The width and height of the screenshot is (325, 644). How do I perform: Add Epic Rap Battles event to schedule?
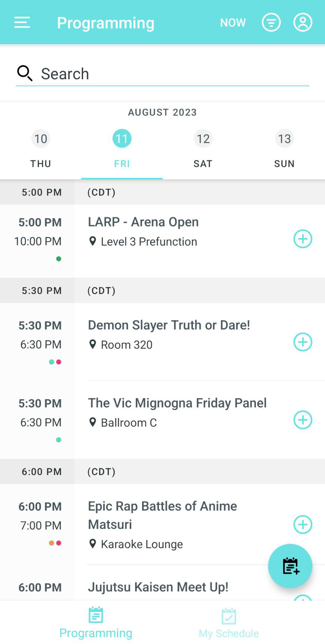pos(303,524)
